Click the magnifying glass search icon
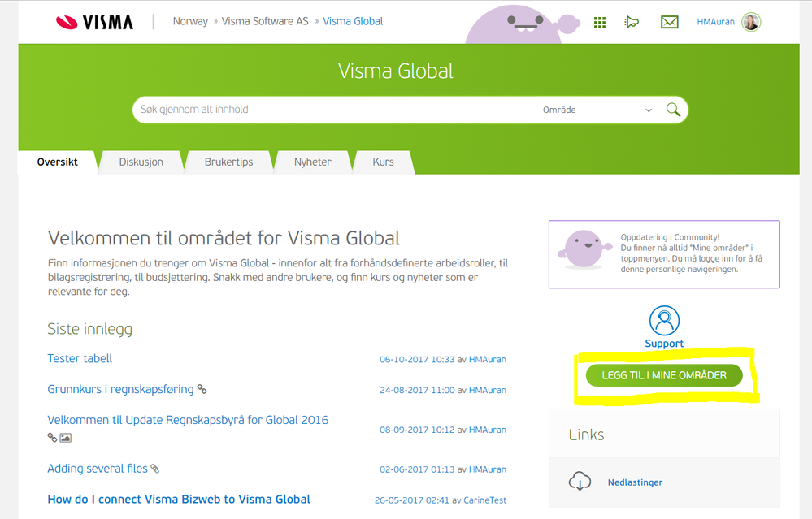 [x=673, y=109]
